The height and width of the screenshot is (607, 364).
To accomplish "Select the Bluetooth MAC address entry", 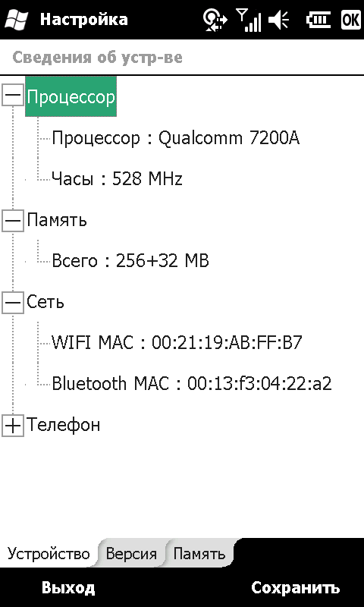I will click(x=192, y=384).
